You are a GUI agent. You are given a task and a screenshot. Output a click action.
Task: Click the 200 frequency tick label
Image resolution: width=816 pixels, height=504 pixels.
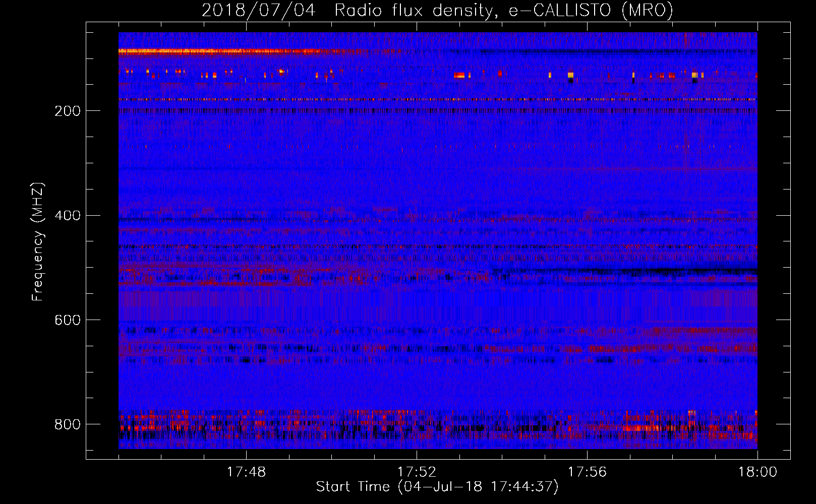(x=68, y=111)
